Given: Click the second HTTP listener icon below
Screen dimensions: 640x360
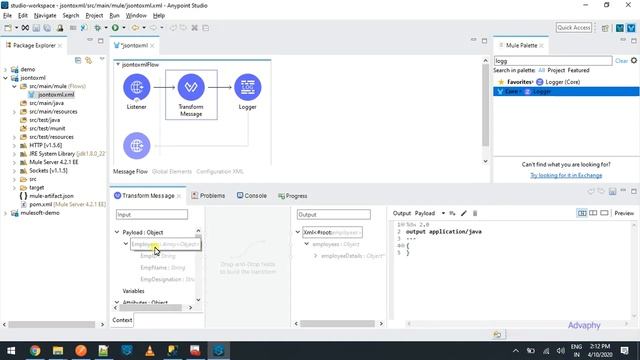Looking at the screenshot, I should click(137, 146).
